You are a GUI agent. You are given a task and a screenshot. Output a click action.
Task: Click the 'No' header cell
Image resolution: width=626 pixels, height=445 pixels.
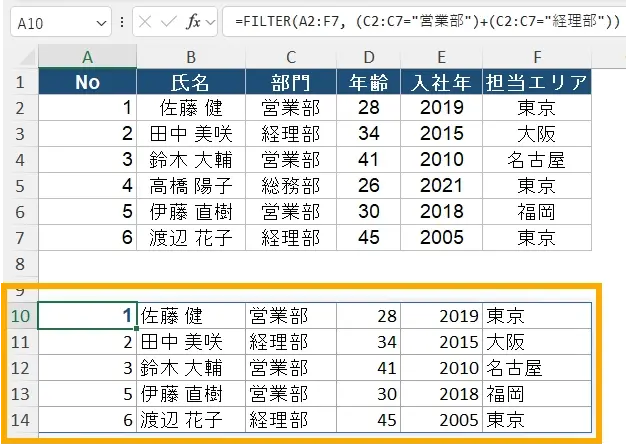click(87, 82)
